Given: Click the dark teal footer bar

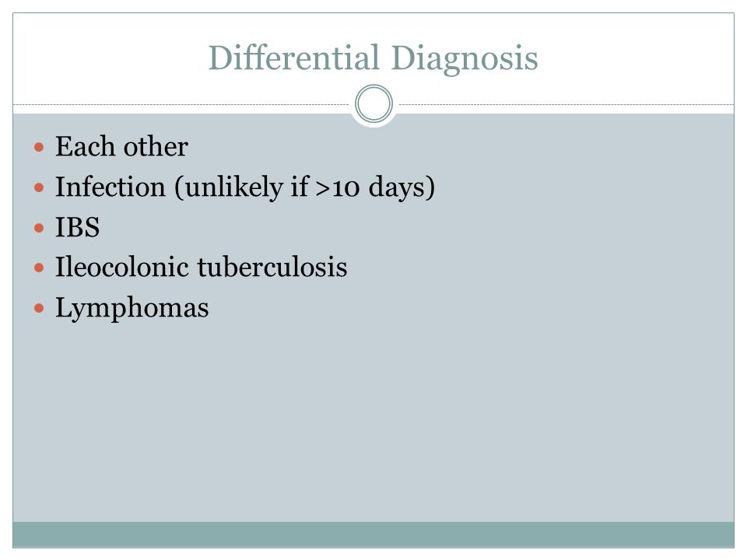Looking at the screenshot, I should (x=373, y=534).
